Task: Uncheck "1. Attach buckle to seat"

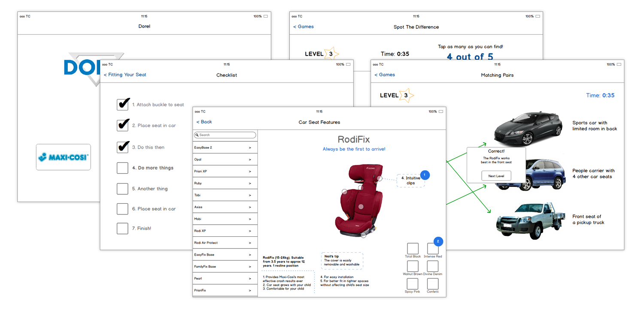Action: pos(123,104)
